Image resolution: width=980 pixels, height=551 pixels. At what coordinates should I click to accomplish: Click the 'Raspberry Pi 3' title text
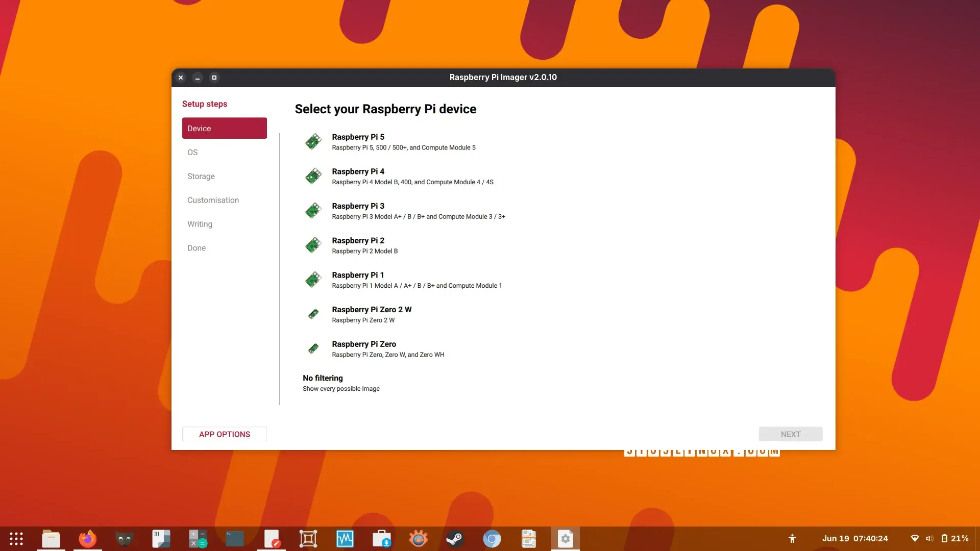point(358,206)
